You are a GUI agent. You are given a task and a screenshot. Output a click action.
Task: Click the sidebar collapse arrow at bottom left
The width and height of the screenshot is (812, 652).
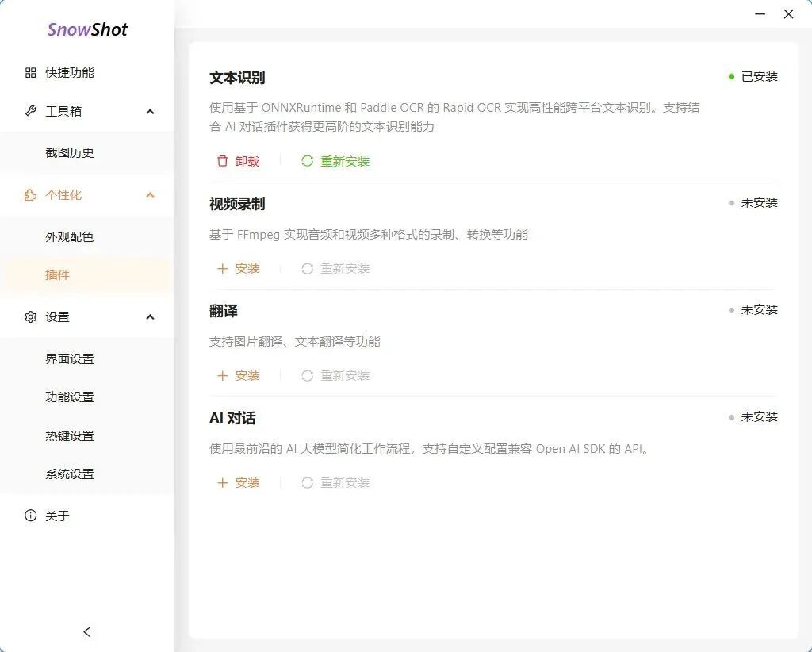click(86, 632)
